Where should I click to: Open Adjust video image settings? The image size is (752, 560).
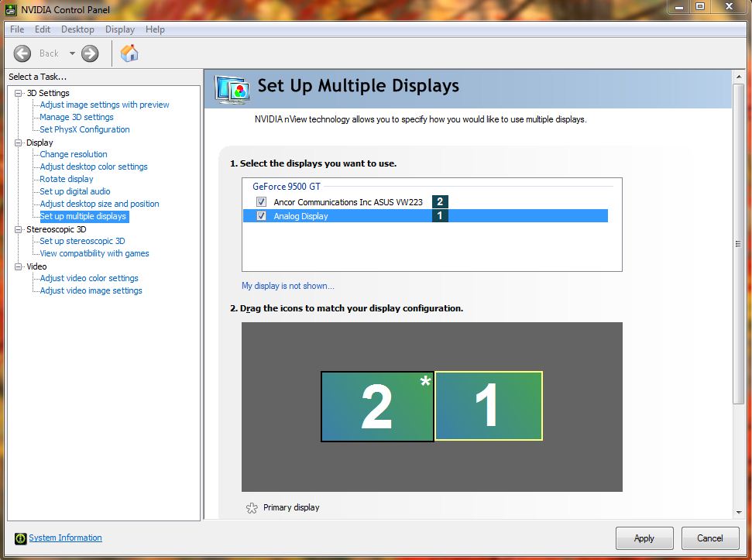tap(91, 290)
